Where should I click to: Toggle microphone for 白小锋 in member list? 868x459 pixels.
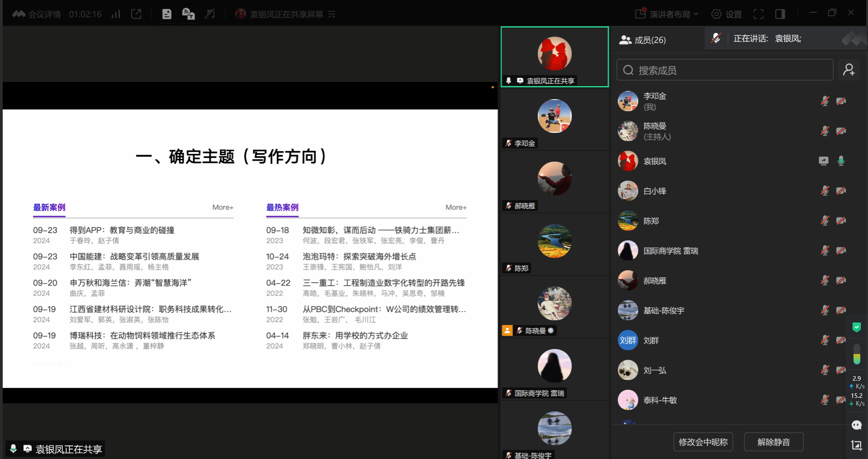coord(825,191)
